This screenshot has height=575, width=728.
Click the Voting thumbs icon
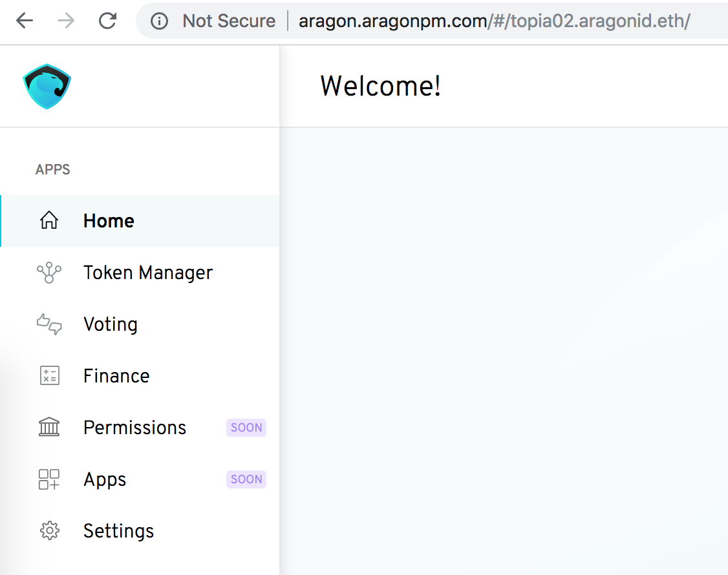[x=48, y=324]
